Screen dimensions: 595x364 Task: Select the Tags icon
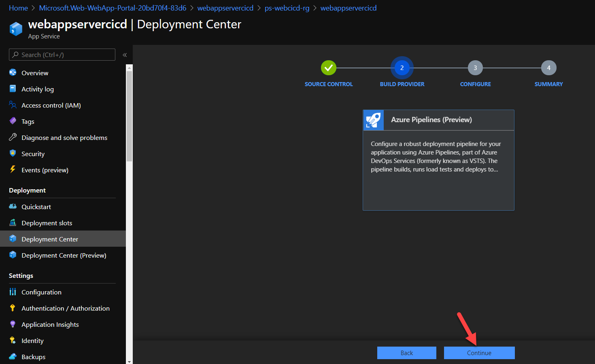[x=13, y=121]
